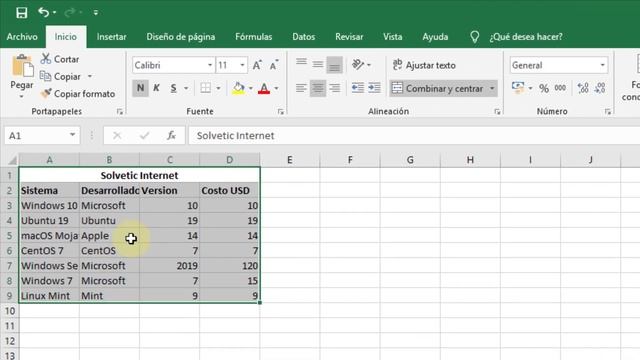Apply percent style % icon
Viewport: 640px width, 360px height.
(544, 88)
